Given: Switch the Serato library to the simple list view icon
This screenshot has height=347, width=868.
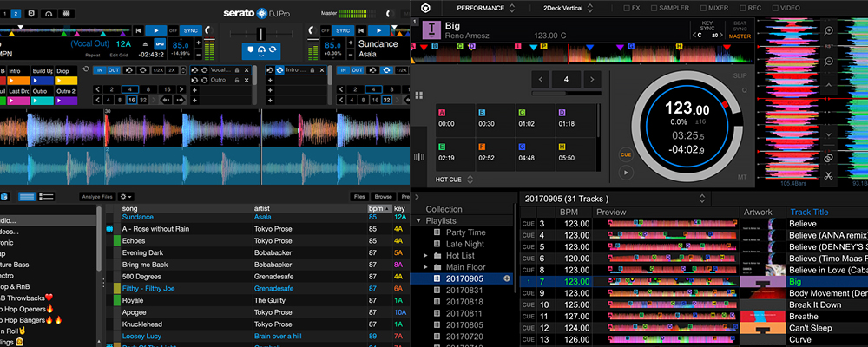Looking at the screenshot, I should [x=27, y=196].
